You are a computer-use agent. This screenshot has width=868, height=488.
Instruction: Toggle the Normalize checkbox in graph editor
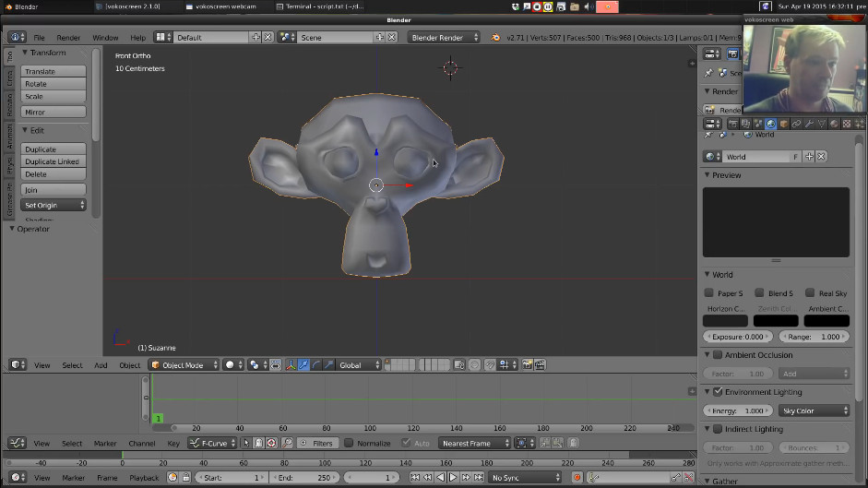[x=350, y=444]
